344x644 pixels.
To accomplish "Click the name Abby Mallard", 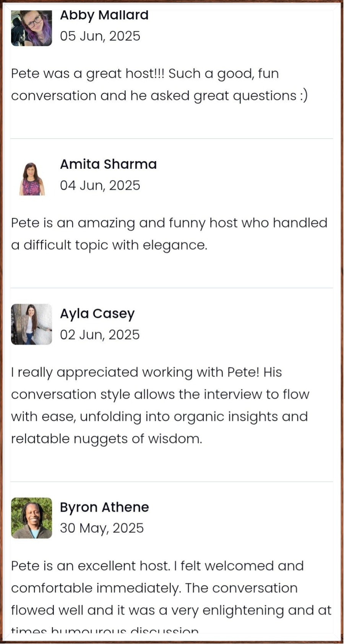I will click(x=104, y=15).
